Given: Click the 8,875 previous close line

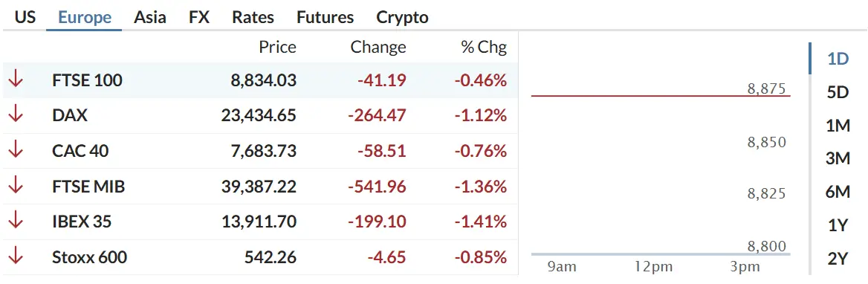Looking at the screenshot, I should click(661, 96).
